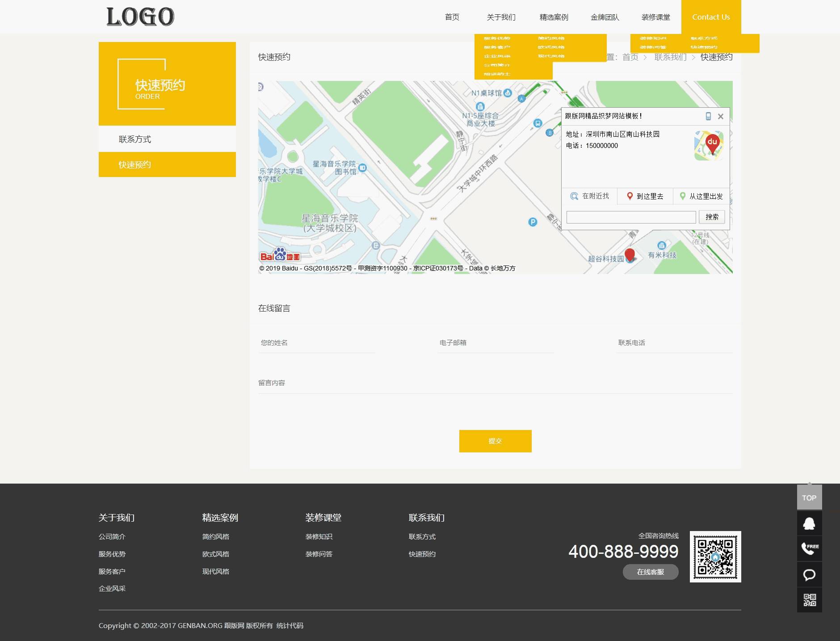Open 企业风采 link in footer
The width and height of the screenshot is (840, 641).
coord(112,588)
